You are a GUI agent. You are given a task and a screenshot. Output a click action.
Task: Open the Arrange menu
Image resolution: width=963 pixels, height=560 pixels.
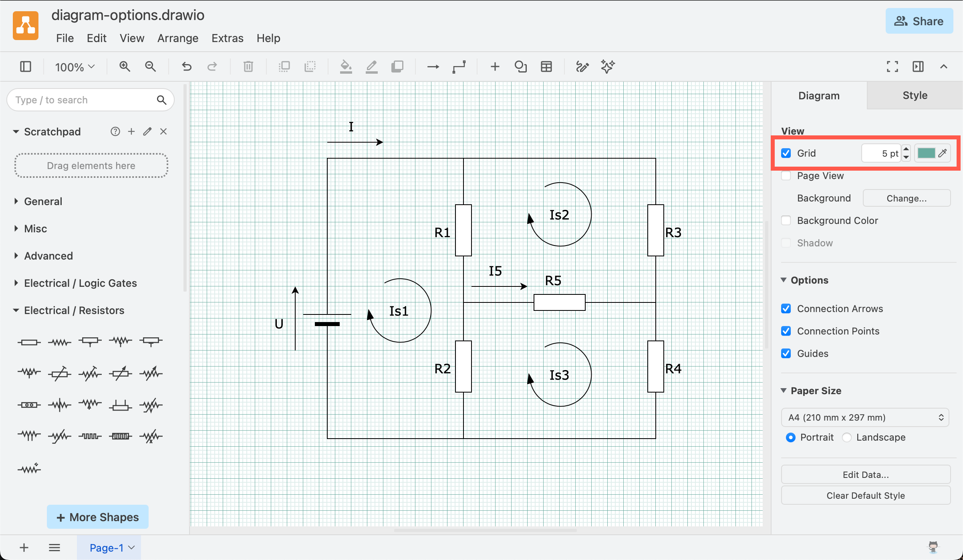pos(178,38)
